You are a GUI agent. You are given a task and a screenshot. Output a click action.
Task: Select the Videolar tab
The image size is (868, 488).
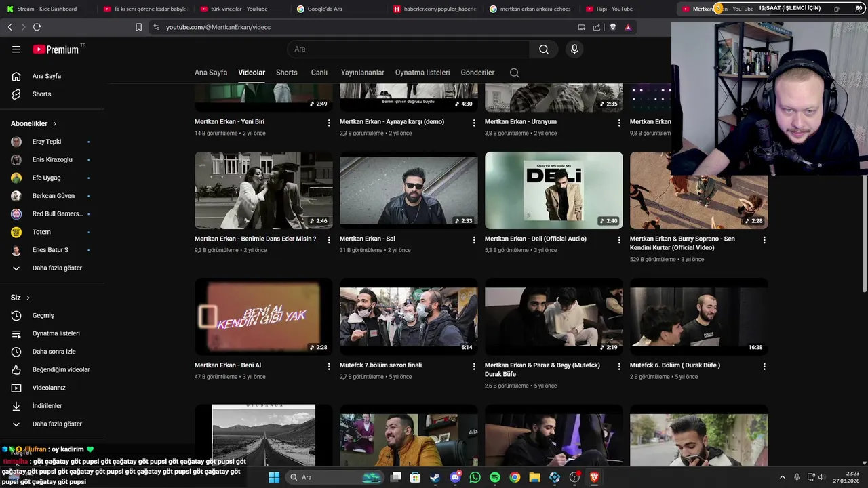tap(252, 73)
